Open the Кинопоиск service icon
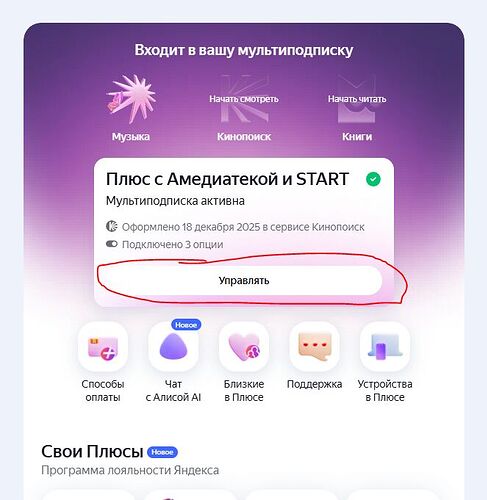This screenshot has width=487, height=500. coord(244,99)
